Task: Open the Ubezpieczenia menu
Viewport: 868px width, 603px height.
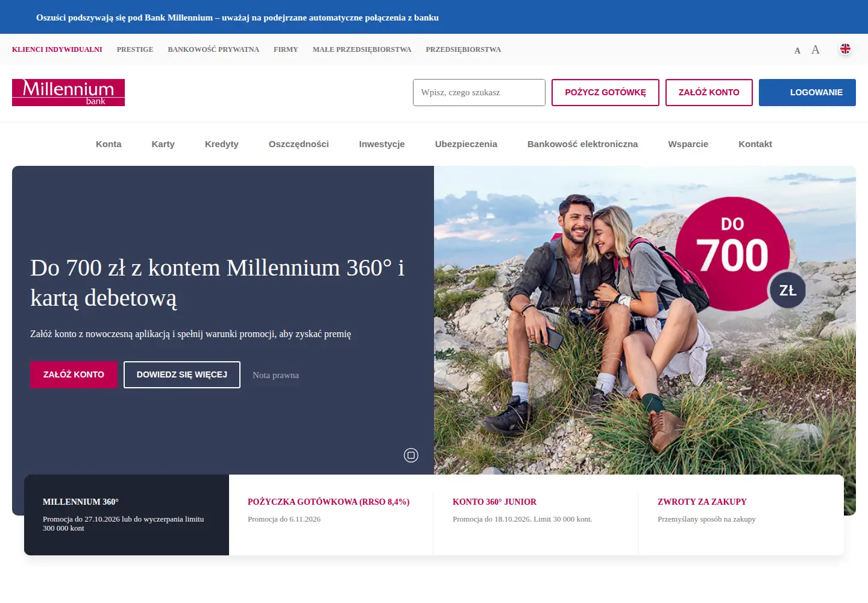Action: [466, 144]
